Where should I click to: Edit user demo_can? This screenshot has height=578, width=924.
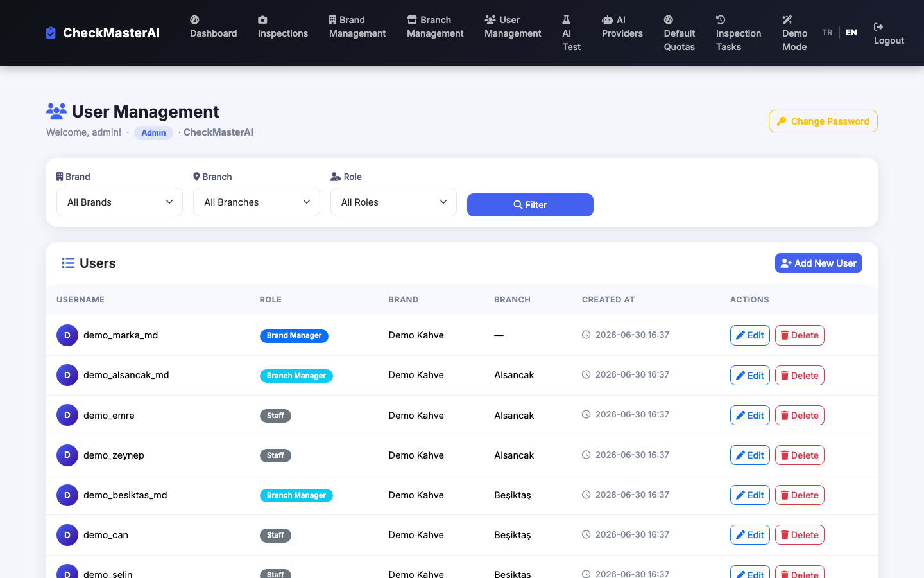pyautogui.click(x=750, y=535)
